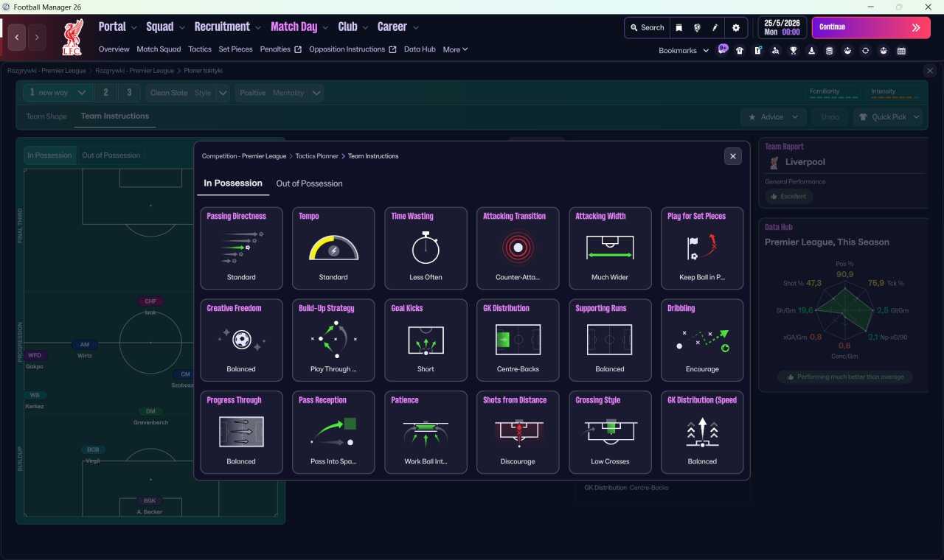944x560 pixels.
Task: Open the calendar bookmark icon
Action: pyautogui.click(x=901, y=51)
